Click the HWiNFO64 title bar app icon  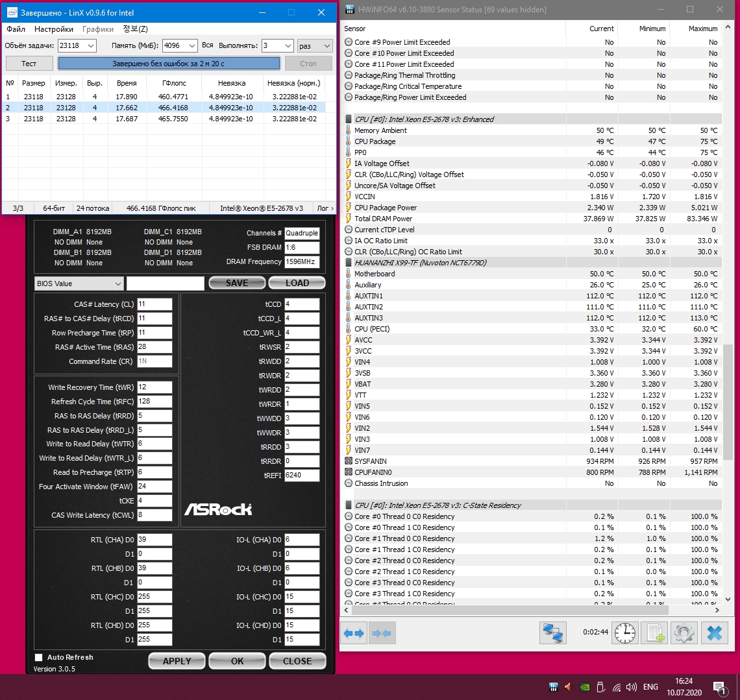[x=350, y=10]
